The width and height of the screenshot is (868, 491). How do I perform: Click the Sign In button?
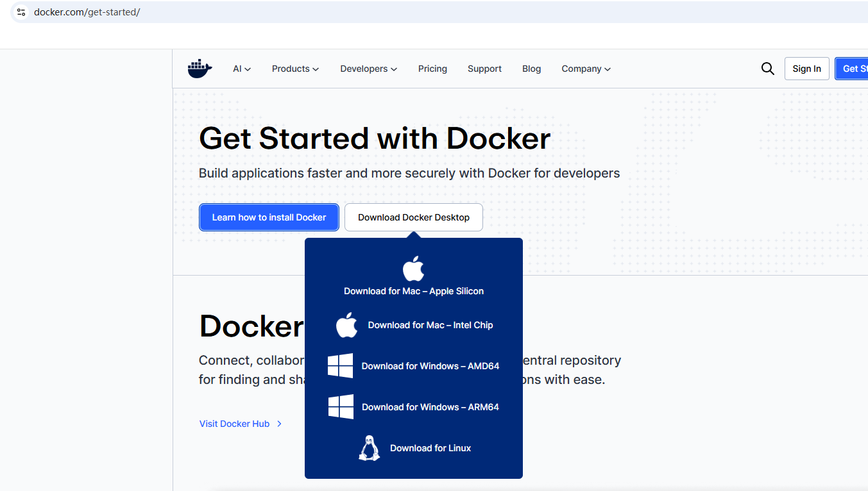click(807, 69)
